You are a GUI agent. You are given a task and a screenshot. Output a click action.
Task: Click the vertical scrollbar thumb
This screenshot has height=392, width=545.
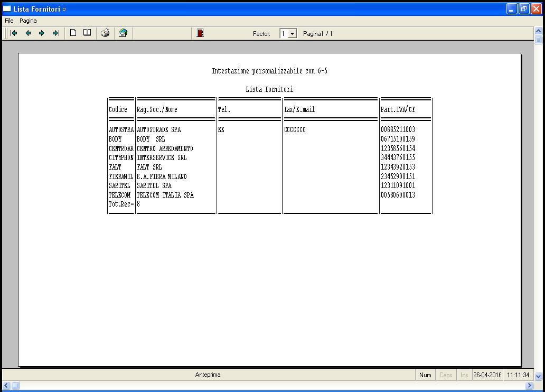point(538,39)
